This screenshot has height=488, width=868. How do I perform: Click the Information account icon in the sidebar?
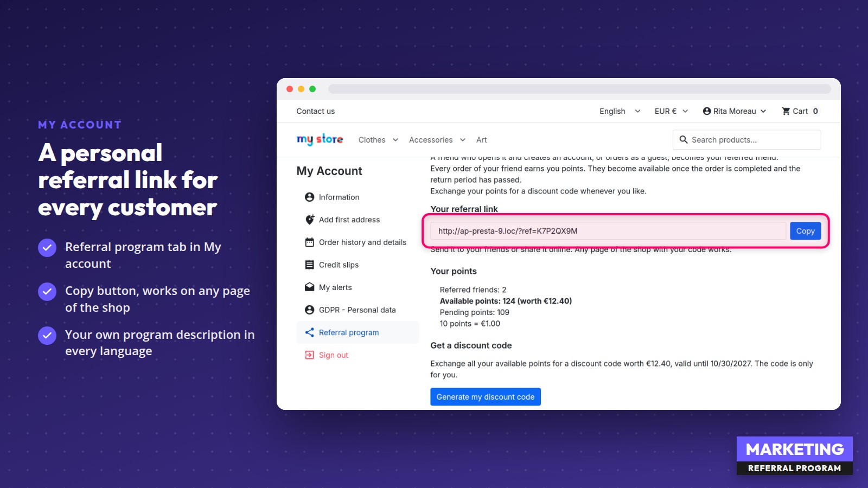(309, 197)
